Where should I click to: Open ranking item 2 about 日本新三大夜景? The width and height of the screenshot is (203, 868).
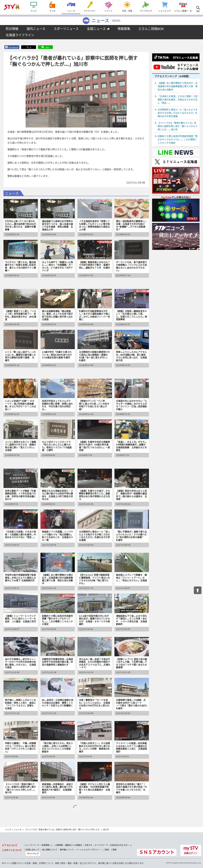click(x=177, y=99)
